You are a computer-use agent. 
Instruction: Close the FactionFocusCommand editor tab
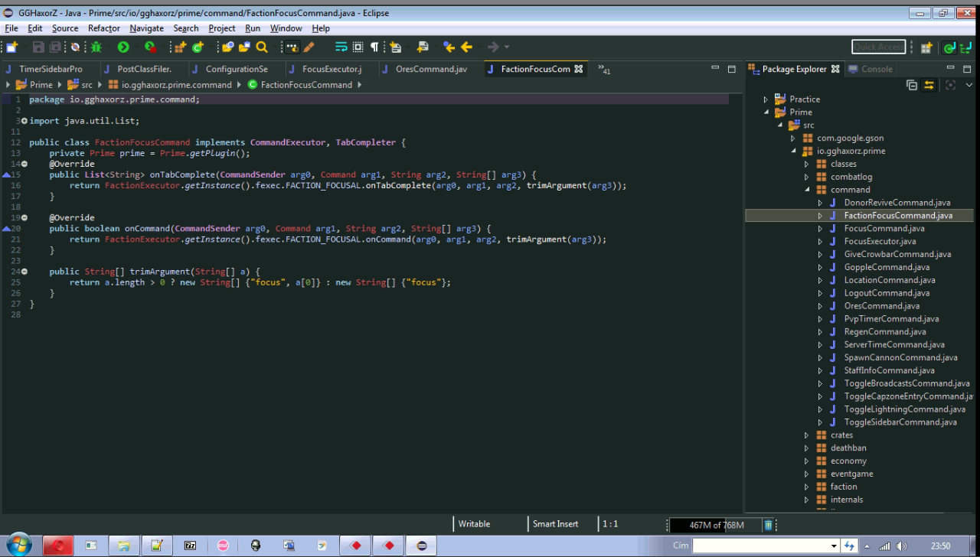click(579, 69)
